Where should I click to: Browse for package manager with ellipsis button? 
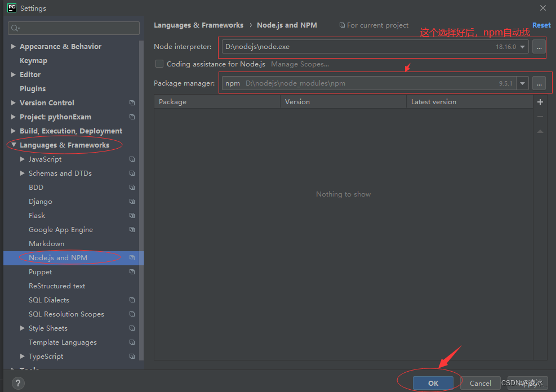(x=539, y=84)
